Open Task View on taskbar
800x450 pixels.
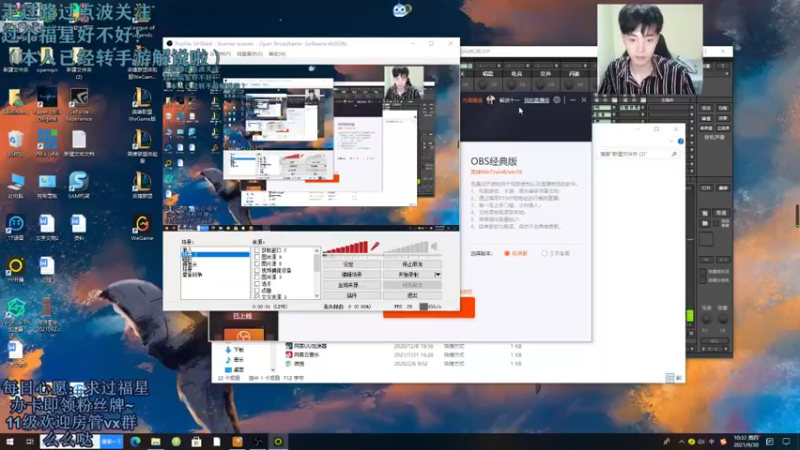(x=30, y=441)
